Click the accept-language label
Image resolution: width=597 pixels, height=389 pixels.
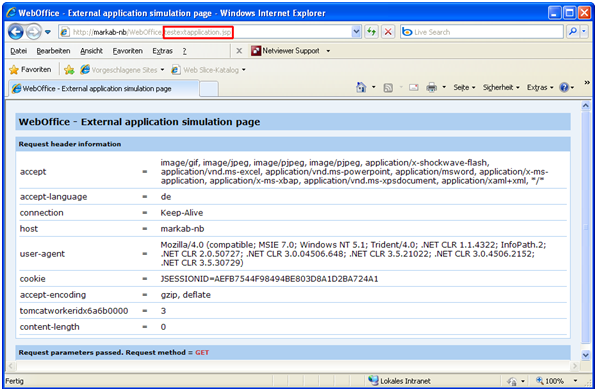pos(53,197)
